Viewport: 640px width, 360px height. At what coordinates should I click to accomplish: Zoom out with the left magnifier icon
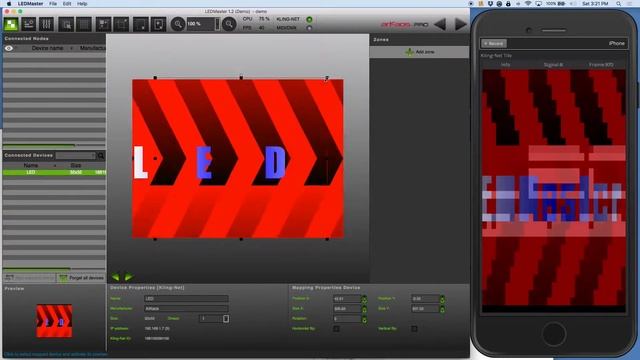[178, 24]
